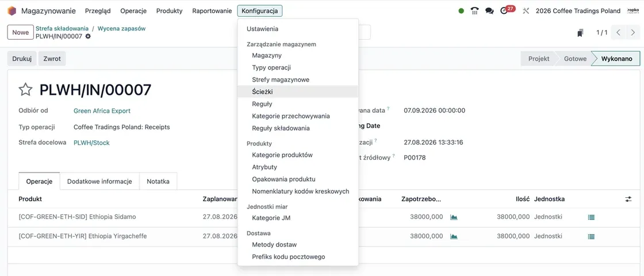Open the Raportowanie menu
The image size is (644, 276).
click(212, 11)
